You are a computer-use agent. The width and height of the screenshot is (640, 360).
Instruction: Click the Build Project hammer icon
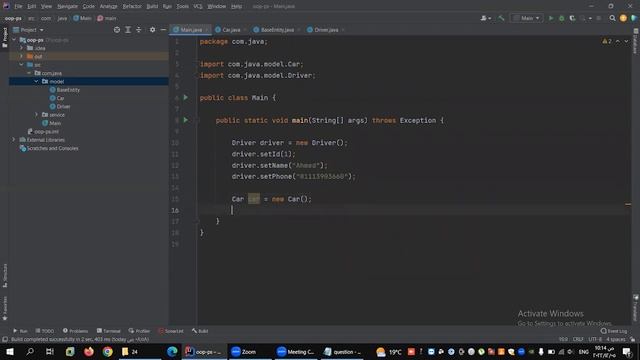point(501,18)
